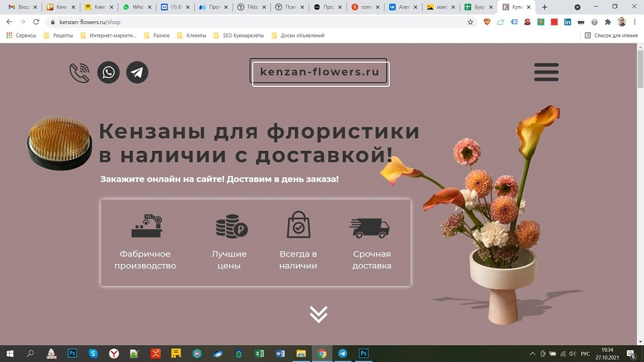
Task: Click the shopping bag availability icon
Action: pyautogui.click(x=298, y=225)
